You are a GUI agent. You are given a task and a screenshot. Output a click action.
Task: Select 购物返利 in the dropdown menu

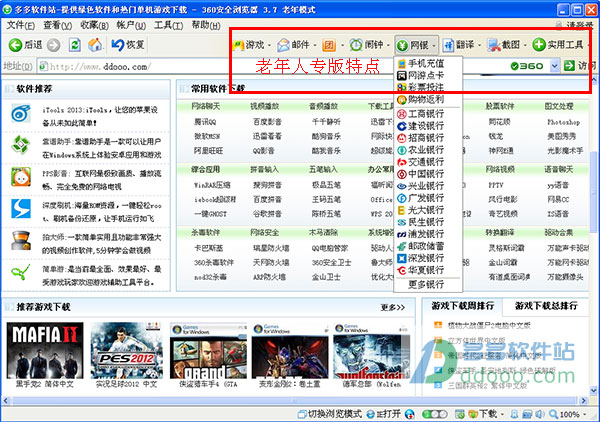[x=428, y=99]
